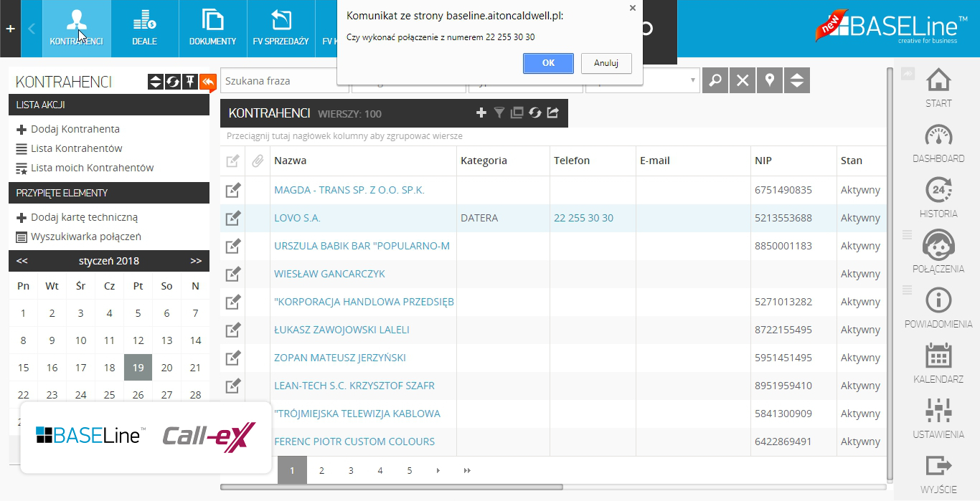Toggle the right sidebar collapse arrow
980x501 pixels.
point(908,74)
